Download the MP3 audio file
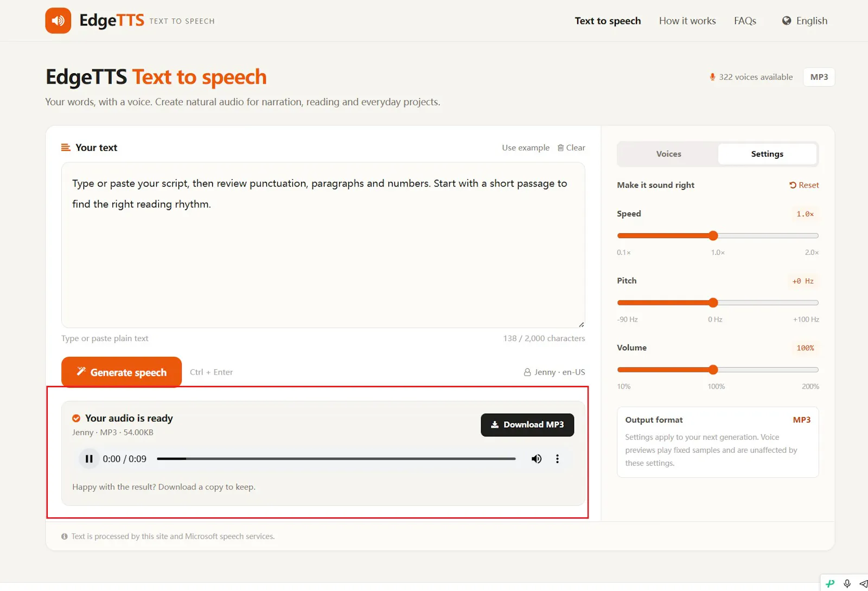Screen dimensions: 868x591 click(527, 425)
